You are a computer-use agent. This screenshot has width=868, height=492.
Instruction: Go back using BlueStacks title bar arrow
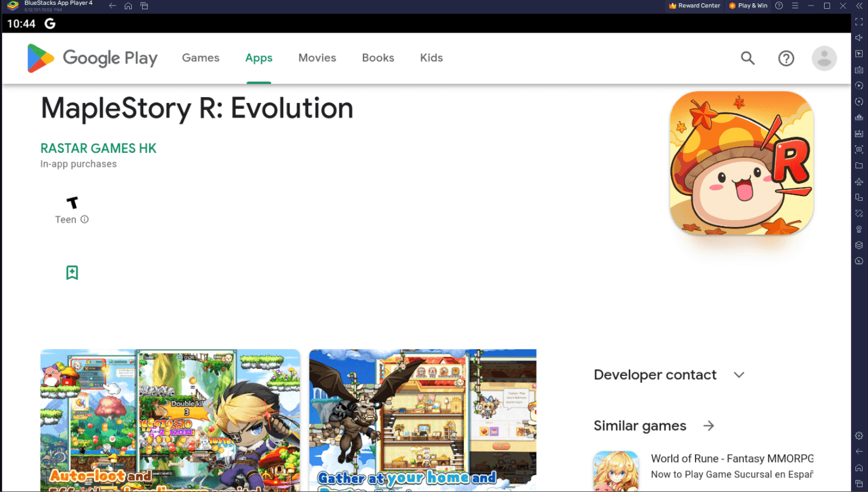tap(112, 6)
